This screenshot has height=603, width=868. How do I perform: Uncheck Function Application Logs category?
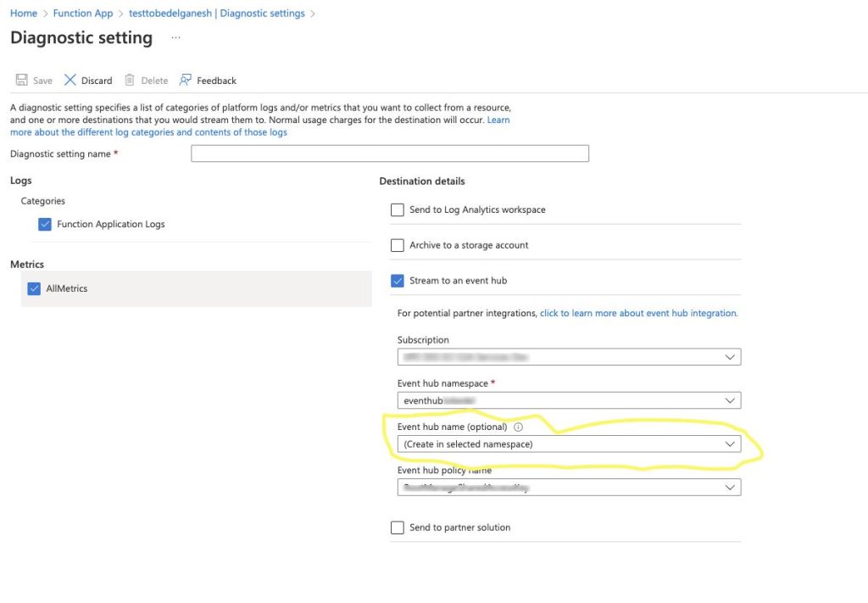click(45, 224)
